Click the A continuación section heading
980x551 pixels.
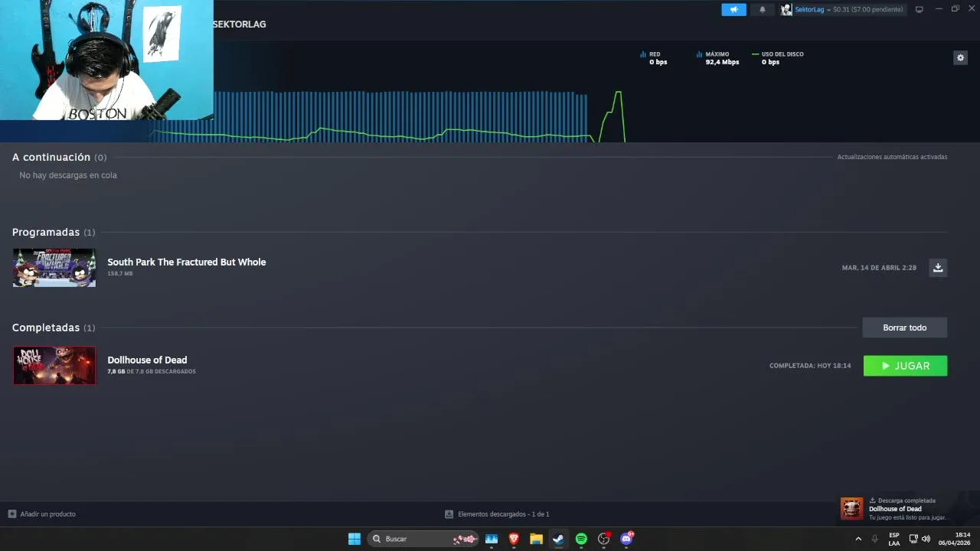point(51,157)
